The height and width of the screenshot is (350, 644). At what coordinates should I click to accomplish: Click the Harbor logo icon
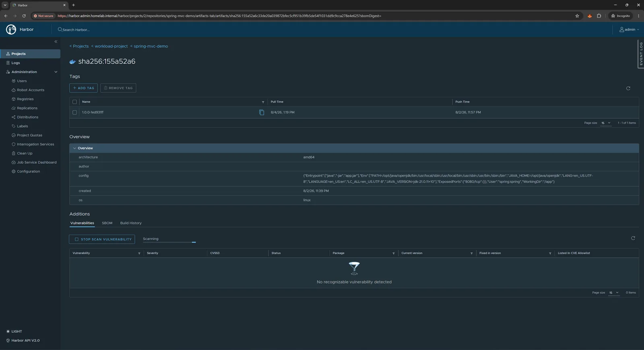11,29
